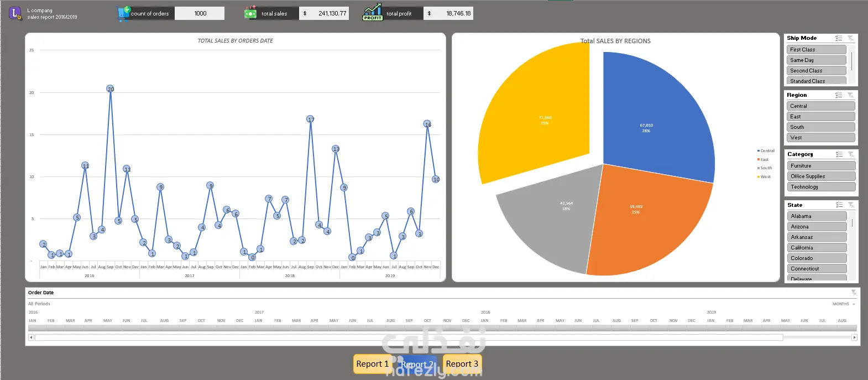Click the data point labeled 16
This screenshot has height=380, width=868.
[x=427, y=124]
